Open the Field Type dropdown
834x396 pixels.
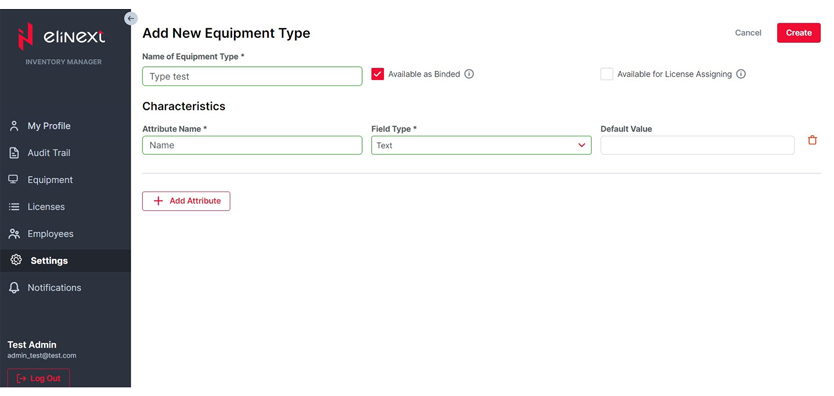point(481,145)
